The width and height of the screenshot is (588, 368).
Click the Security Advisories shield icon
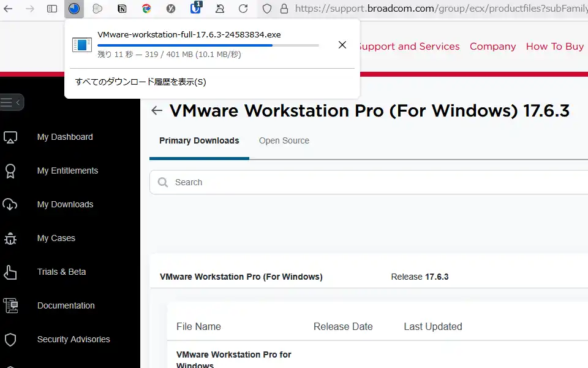[10, 339]
